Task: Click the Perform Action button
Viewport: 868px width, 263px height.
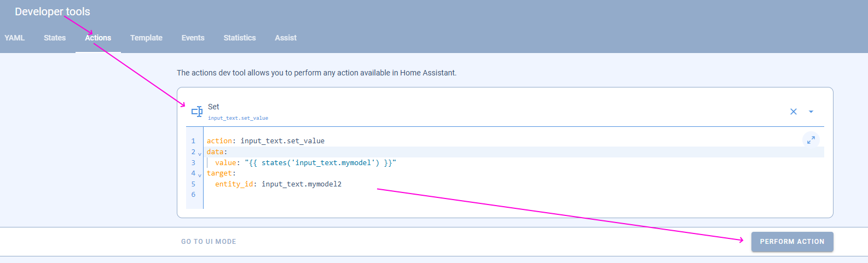Action: 792,242
